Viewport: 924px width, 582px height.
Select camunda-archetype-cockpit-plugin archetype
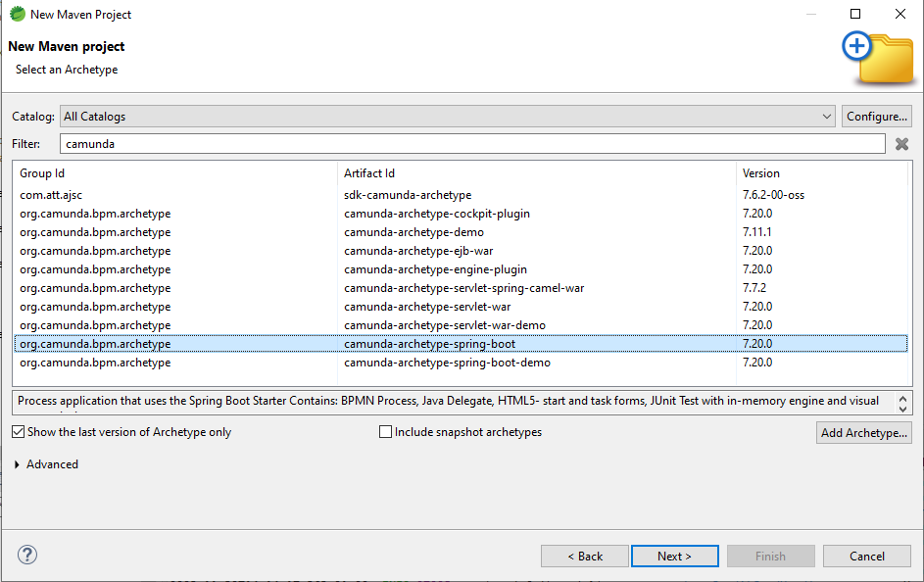click(461, 214)
